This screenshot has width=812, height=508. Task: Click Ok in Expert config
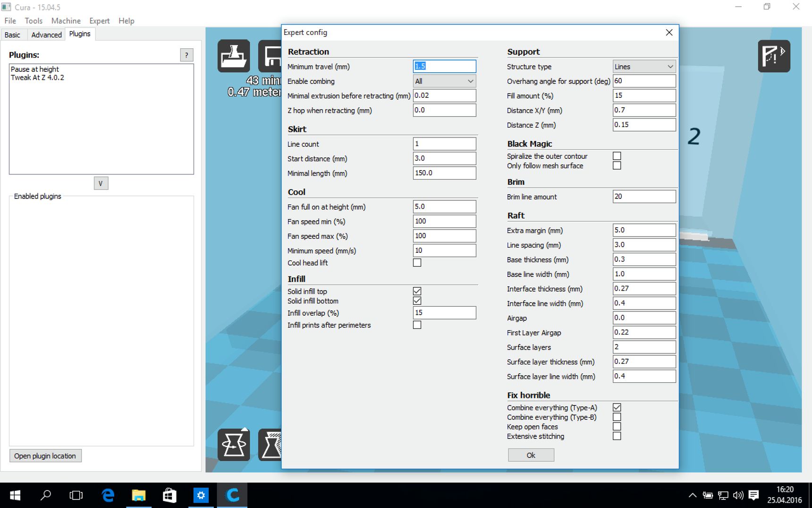(x=531, y=455)
